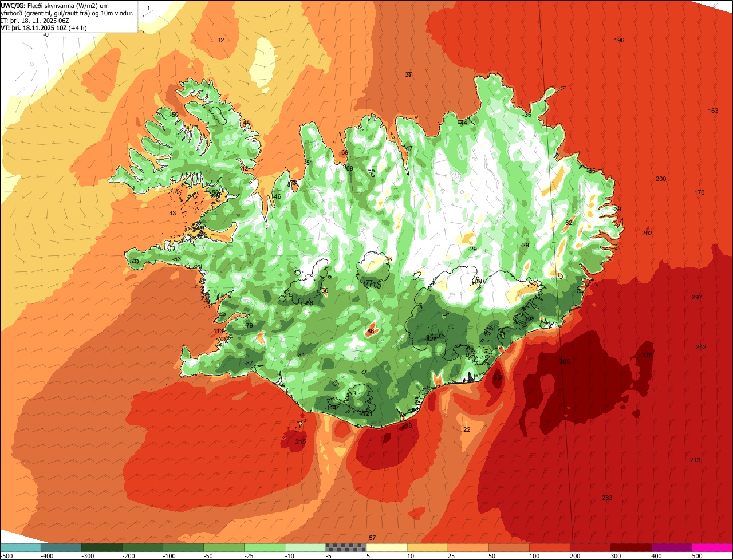Click the value 43 west of Iceland
Viewport: 733px width, 560px height.
pyautogui.click(x=172, y=213)
